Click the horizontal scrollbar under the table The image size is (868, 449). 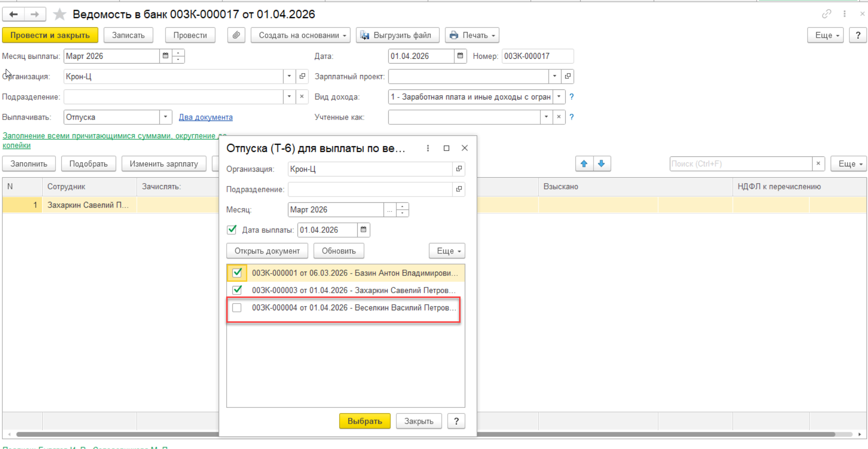(426, 434)
